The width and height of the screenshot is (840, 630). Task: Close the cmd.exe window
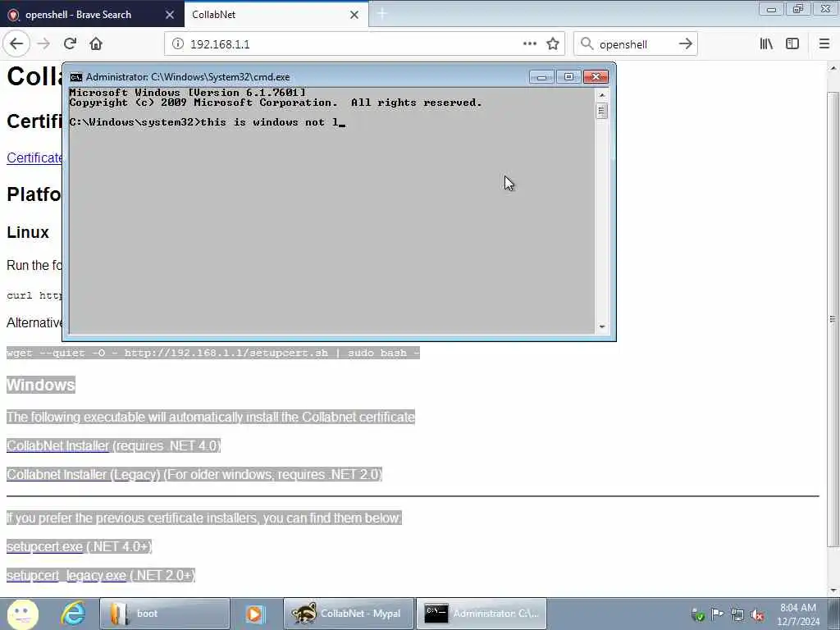(x=596, y=77)
